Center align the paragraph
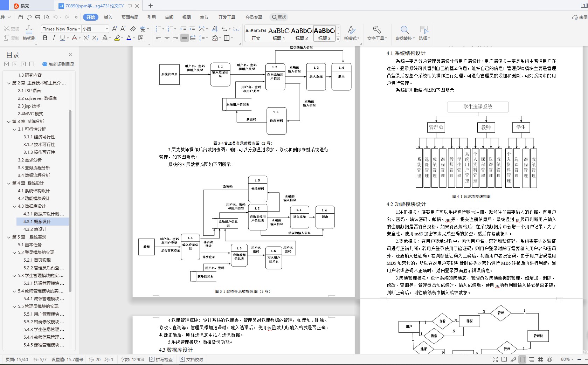 click(167, 38)
